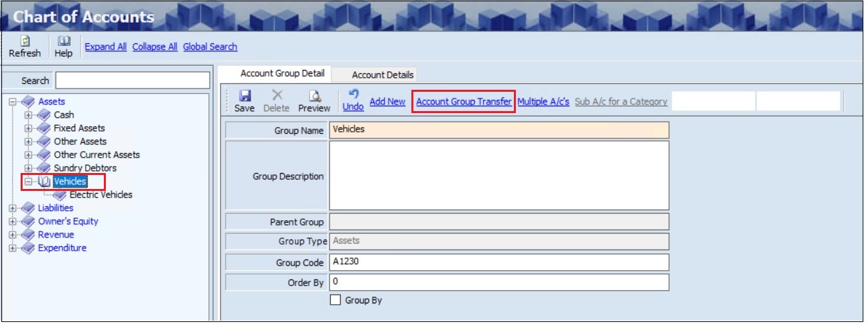Switch to the Account Details tab
The width and height of the screenshot is (868, 326).
[382, 75]
